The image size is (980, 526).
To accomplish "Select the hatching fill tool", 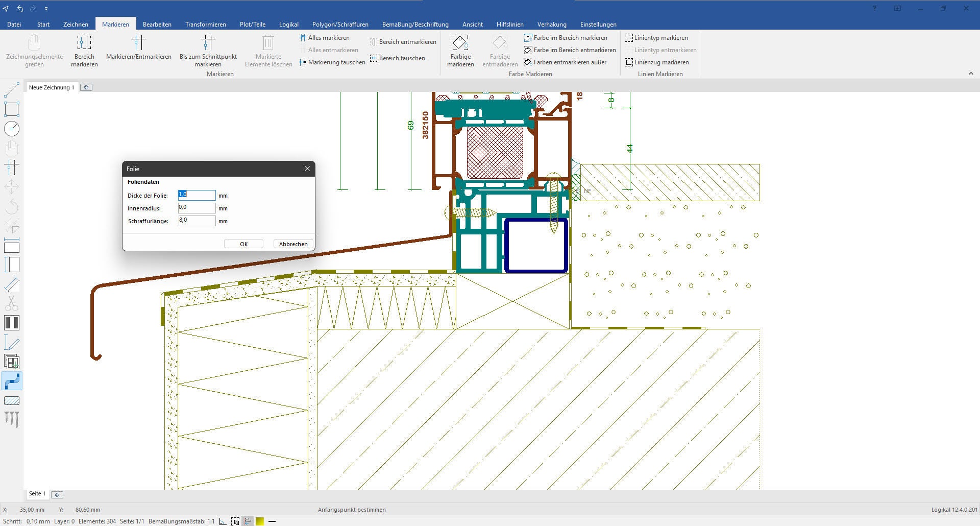I will pyautogui.click(x=12, y=400).
